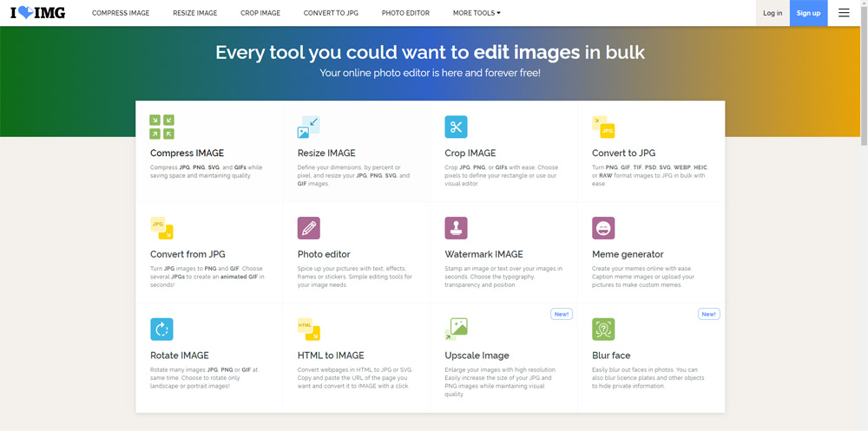Image resolution: width=868 pixels, height=431 pixels.
Task: Open the iLoveIMG logo home link
Action: point(37,13)
